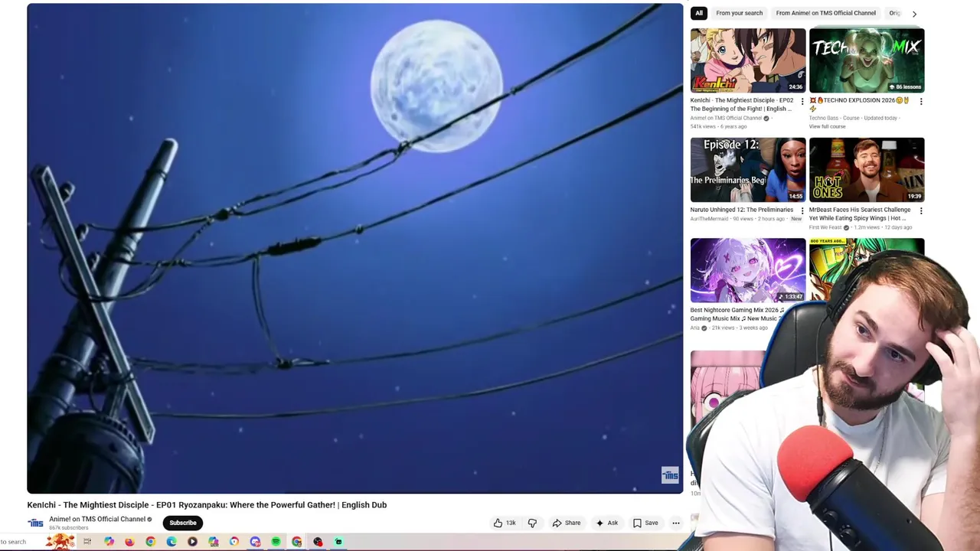
Task: Open the three-dot more actions menu under video
Action: (676, 523)
